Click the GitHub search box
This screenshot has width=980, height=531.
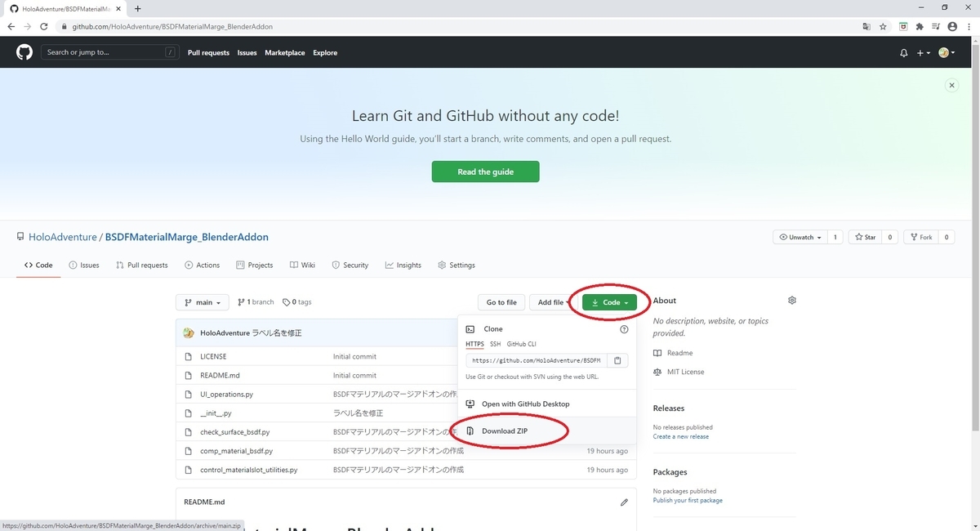click(109, 52)
